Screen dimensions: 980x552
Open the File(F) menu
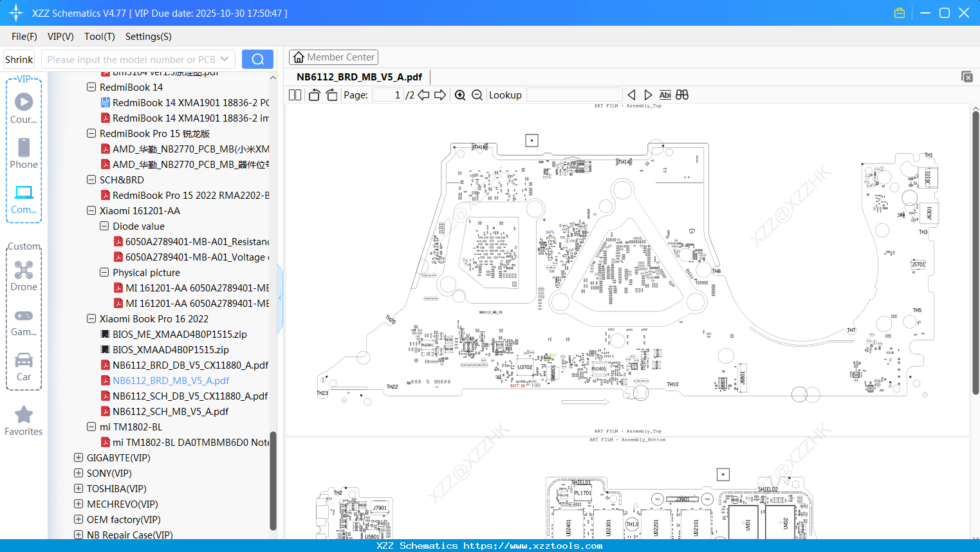click(x=24, y=37)
